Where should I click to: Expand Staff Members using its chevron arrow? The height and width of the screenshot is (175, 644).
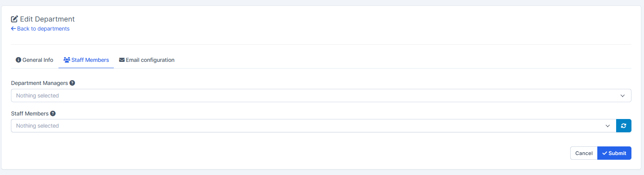pos(608,126)
